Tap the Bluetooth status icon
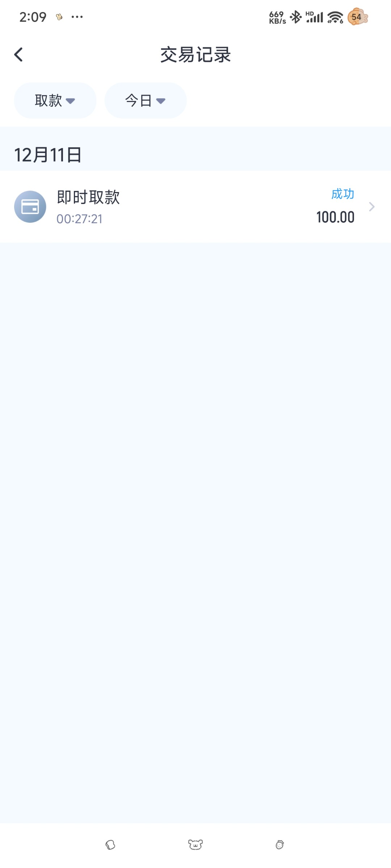Image resolution: width=391 pixels, height=868 pixels. (296, 17)
